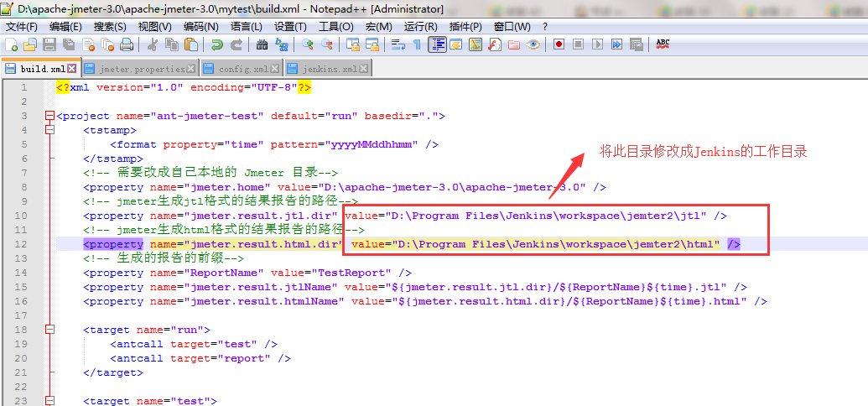The image size is (868, 406).
Task: Zoom in with the magnifier plus icon
Action: (307, 44)
